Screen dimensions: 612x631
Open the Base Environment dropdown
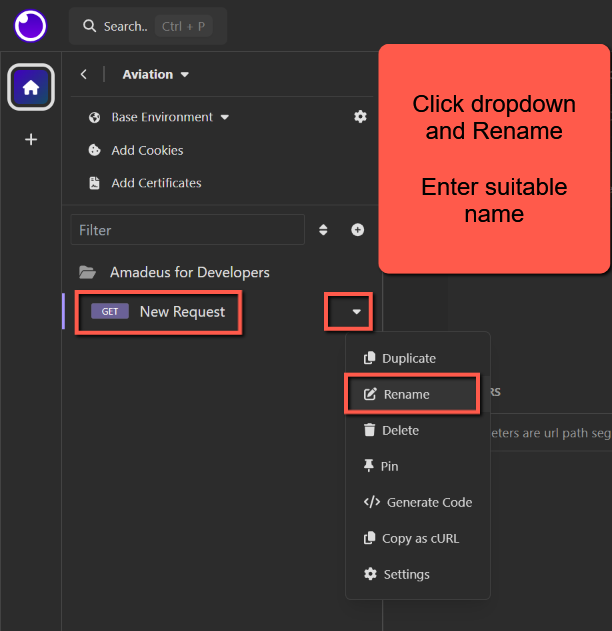coord(170,117)
